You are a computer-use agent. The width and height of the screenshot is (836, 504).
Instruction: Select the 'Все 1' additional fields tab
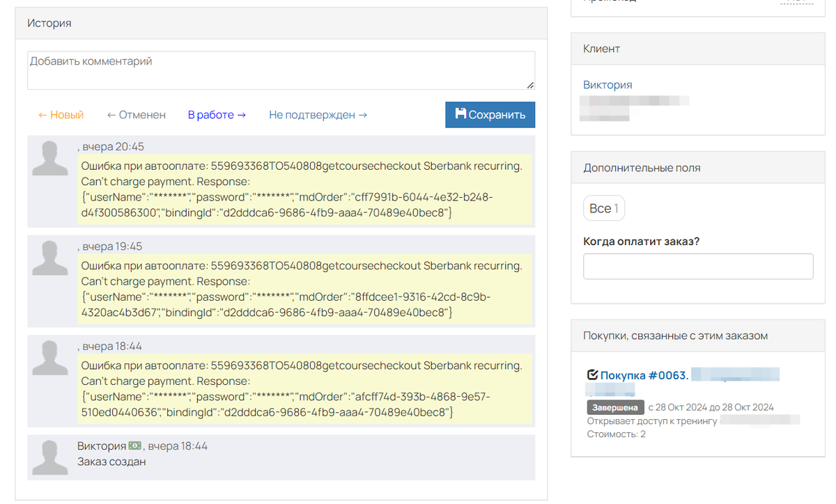pos(603,208)
